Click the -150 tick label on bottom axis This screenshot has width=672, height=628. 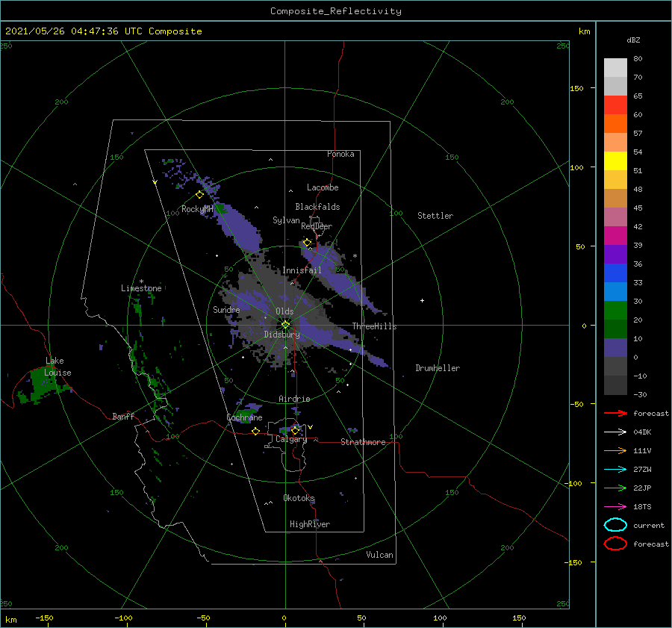44,618
